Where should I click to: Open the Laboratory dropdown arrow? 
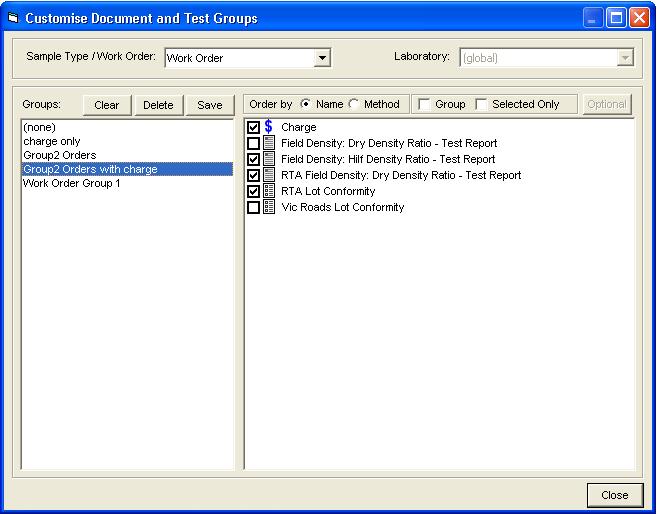625,58
